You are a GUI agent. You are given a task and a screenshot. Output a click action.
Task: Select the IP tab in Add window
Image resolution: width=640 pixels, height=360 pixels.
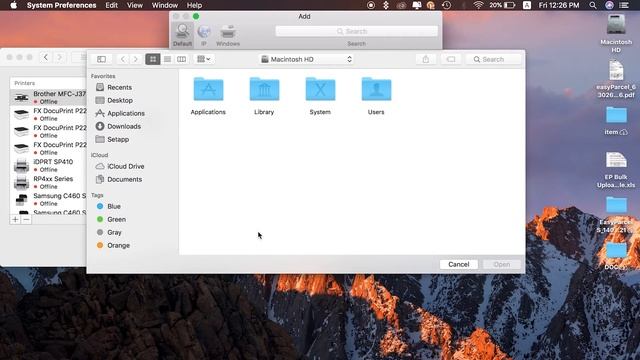(x=204, y=35)
